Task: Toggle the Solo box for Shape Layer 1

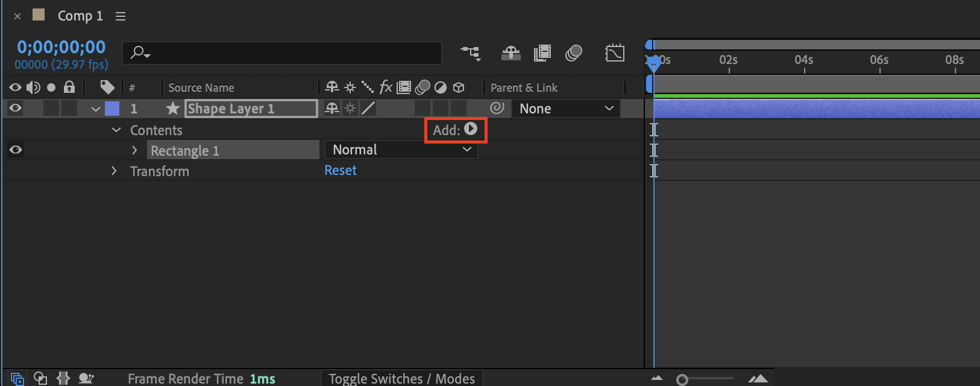Action: 51,109
